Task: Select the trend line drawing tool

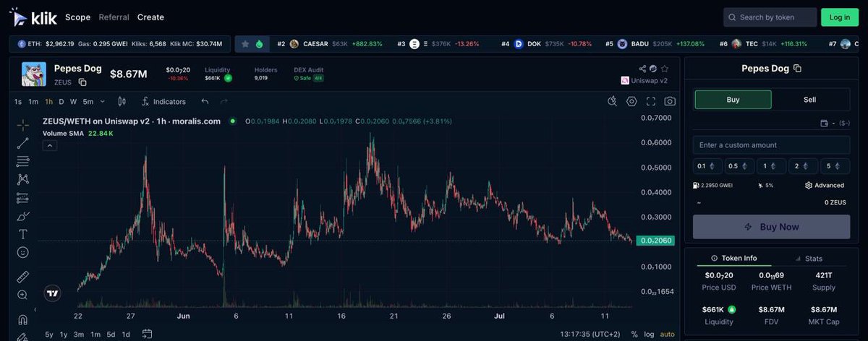Action: pyautogui.click(x=22, y=143)
